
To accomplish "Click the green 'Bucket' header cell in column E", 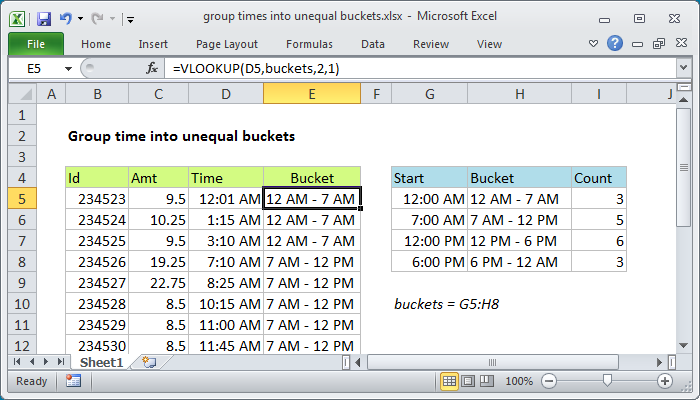I will coord(312,178).
